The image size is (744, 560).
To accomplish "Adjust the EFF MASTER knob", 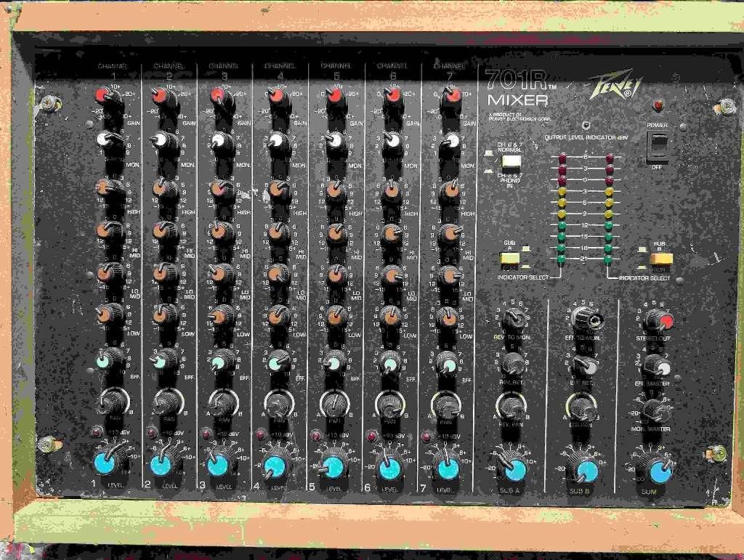I will [657, 365].
